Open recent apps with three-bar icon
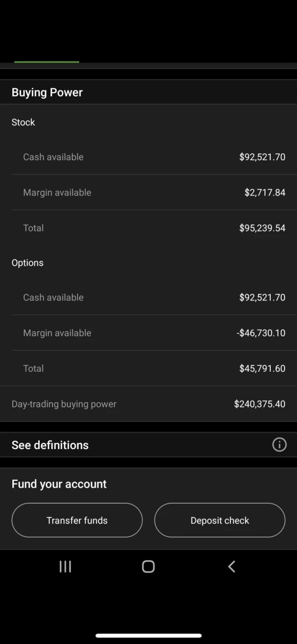This screenshot has height=644, width=297. (65, 567)
